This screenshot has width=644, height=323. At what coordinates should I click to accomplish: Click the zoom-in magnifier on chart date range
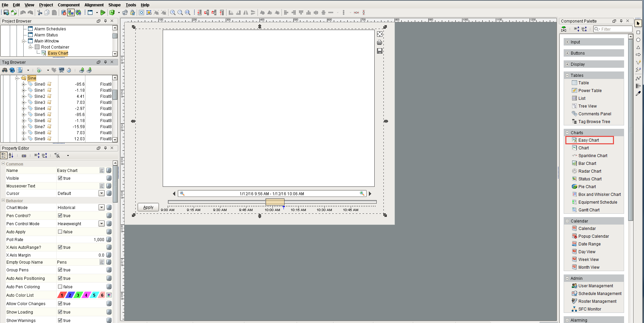pyautogui.click(x=362, y=194)
